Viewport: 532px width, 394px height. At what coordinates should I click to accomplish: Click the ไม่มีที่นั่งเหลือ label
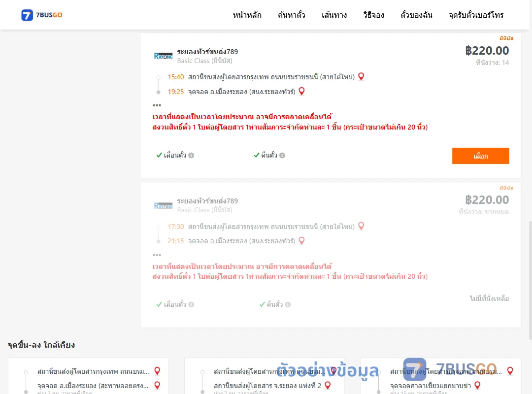pyautogui.click(x=489, y=298)
